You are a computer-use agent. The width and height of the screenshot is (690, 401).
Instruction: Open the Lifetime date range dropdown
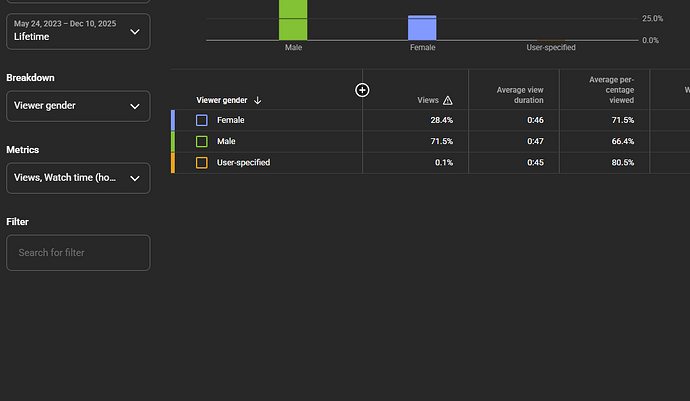click(78, 31)
